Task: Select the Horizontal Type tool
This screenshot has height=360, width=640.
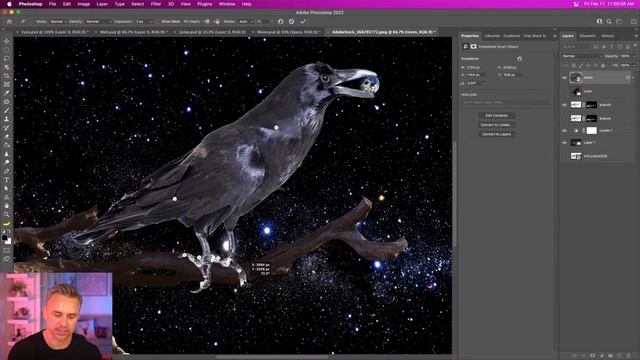Action: 7,180
